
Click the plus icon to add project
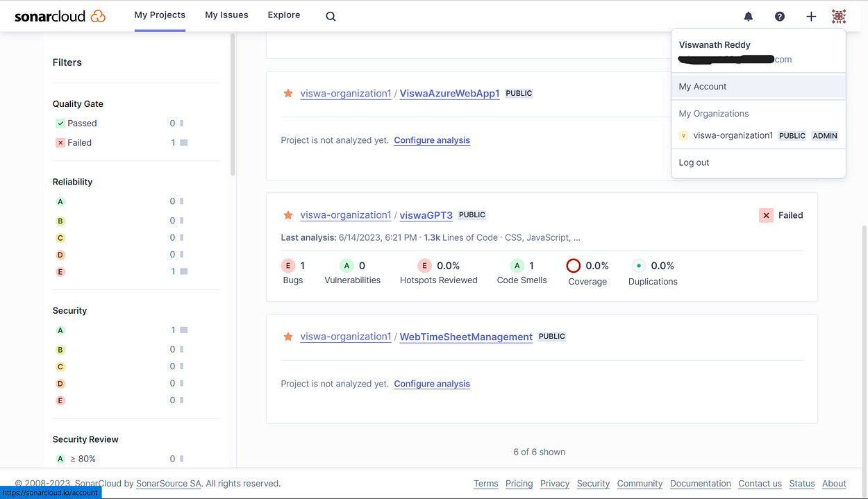pos(811,17)
